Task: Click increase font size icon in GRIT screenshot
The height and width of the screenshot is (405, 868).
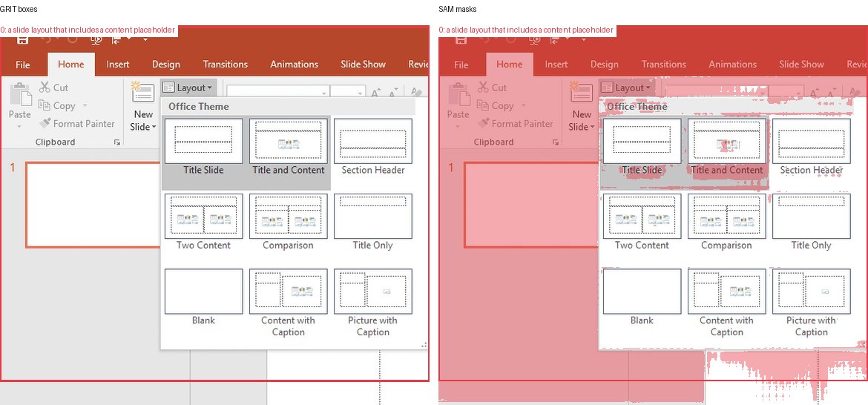Action: (376, 92)
